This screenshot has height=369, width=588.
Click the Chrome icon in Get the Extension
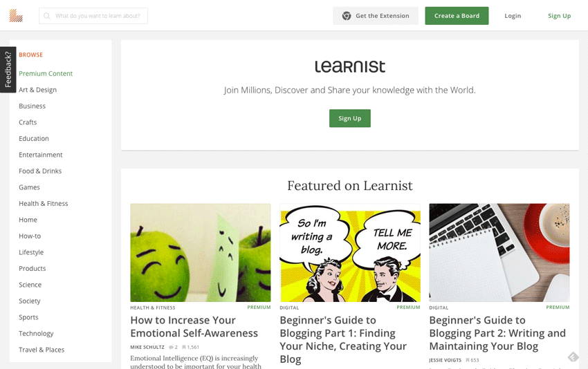[347, 16]
